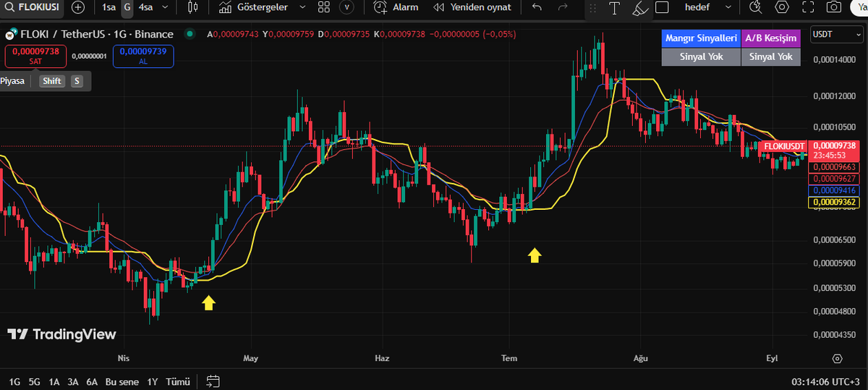The height and width of the screenshot is (390, 868).
Task: Select the 1sa timeframe
Action: 109,7
